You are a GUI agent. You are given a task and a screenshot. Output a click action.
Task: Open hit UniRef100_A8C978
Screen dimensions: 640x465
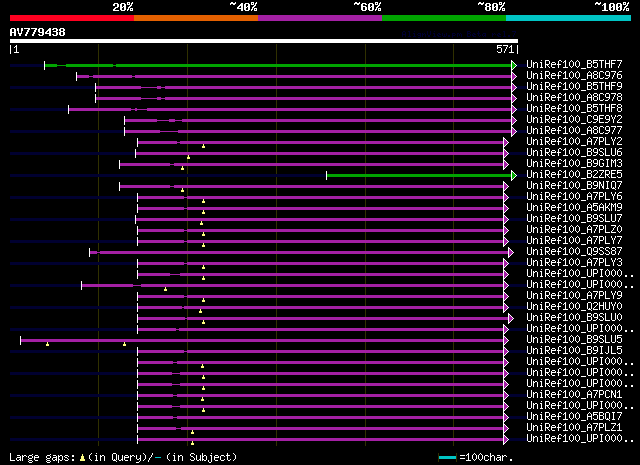tap(574, 98)
